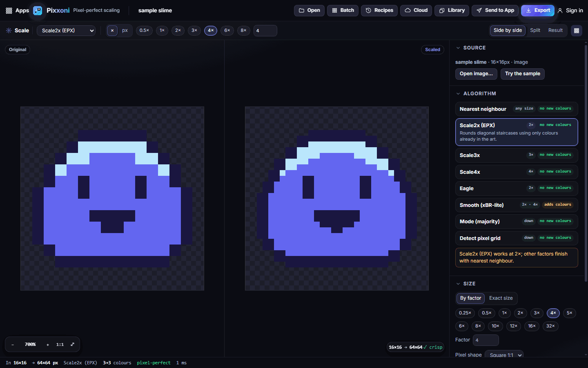Switch size units to px in the toolbar

125,31
